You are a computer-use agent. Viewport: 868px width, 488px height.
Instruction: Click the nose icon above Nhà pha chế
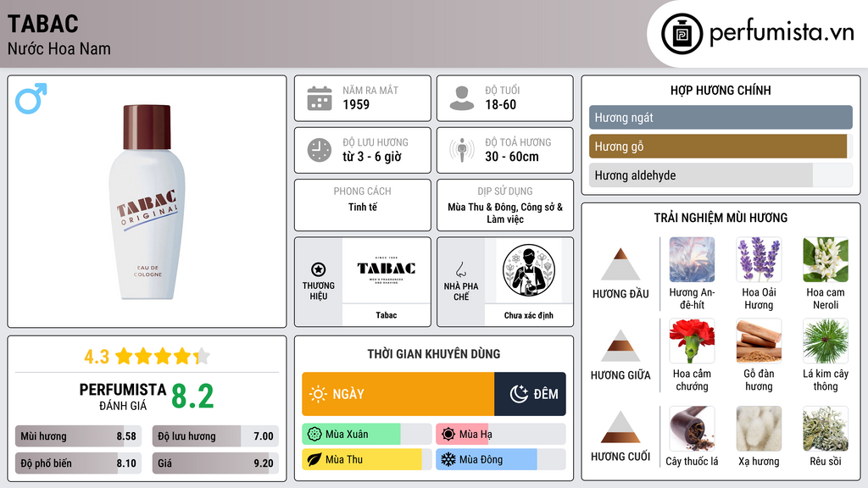(460, 269)
